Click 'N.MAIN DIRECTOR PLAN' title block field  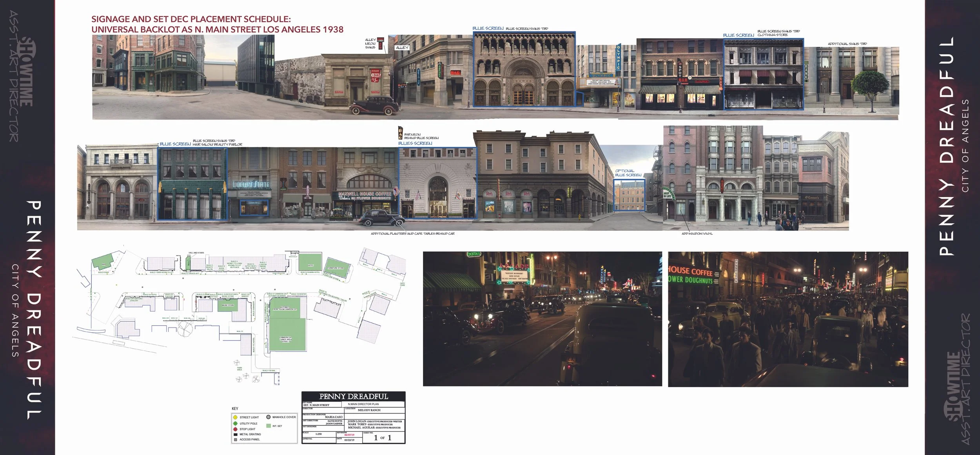363,404
